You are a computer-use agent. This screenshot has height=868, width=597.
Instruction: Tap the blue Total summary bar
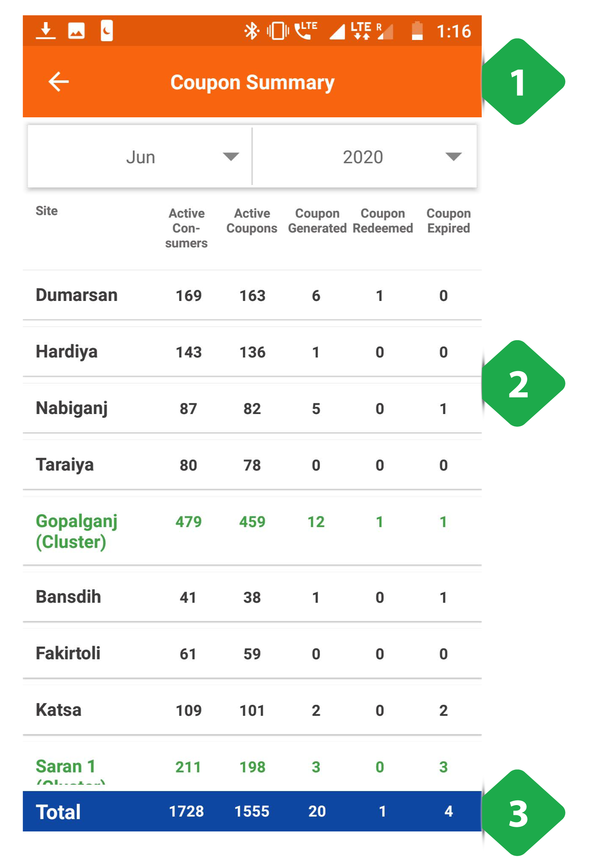(252, 811)
